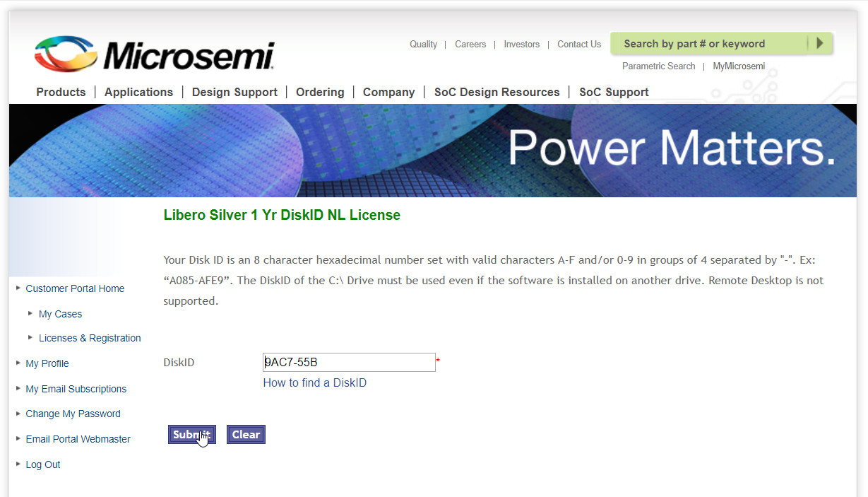Open the Company menu
Viewport: 868px width, 497px height.
coord(388,92)
